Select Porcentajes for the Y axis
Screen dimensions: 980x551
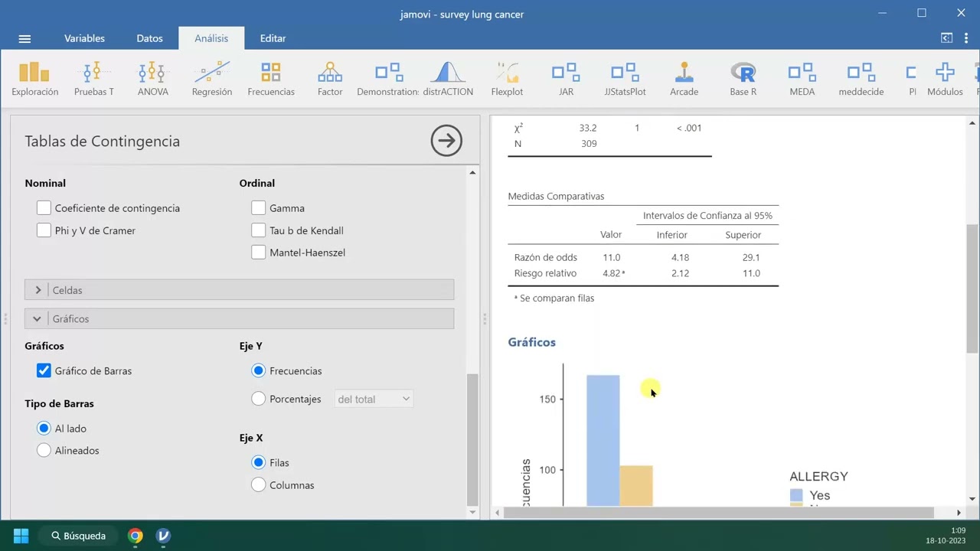[258, 399]
